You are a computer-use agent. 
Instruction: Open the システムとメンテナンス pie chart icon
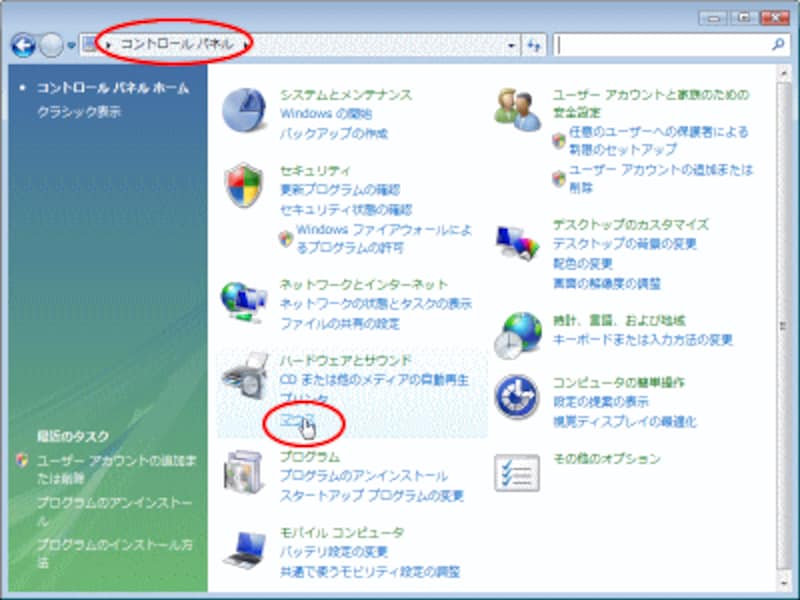pyautogui.click(x=244, y=110)
